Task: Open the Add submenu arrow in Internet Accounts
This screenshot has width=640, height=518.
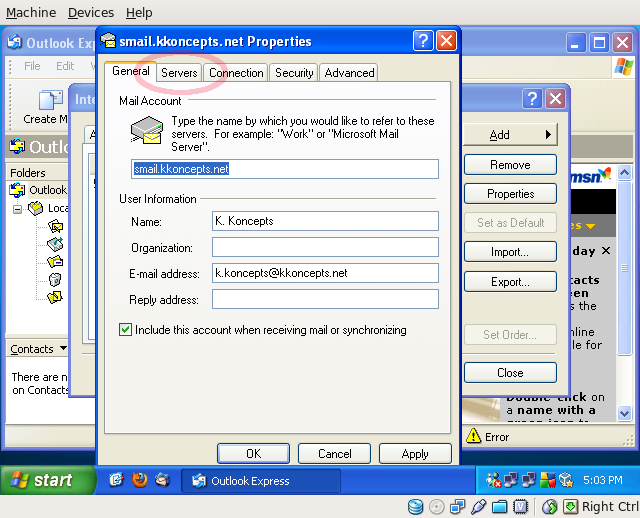Action: 548,134
